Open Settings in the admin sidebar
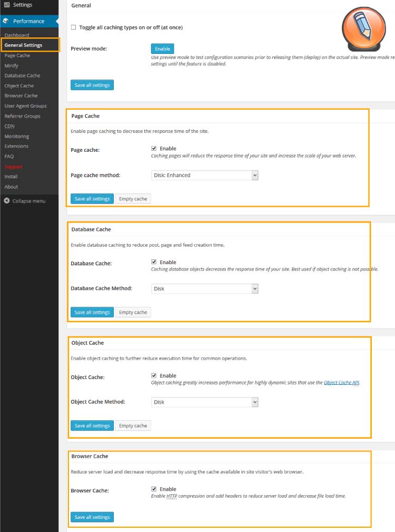Image resolution: width=395 pixels, height=532 pixels. coord(22,5)
